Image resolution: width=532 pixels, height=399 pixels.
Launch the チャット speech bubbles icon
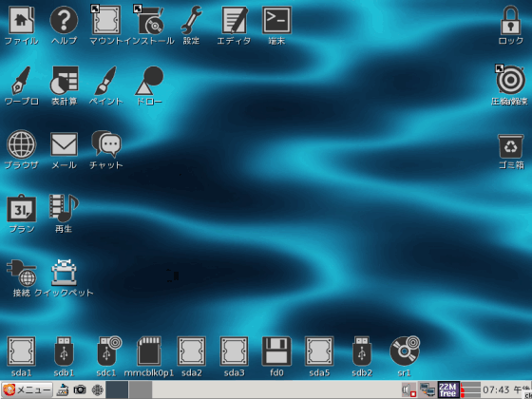pos(106,144)
